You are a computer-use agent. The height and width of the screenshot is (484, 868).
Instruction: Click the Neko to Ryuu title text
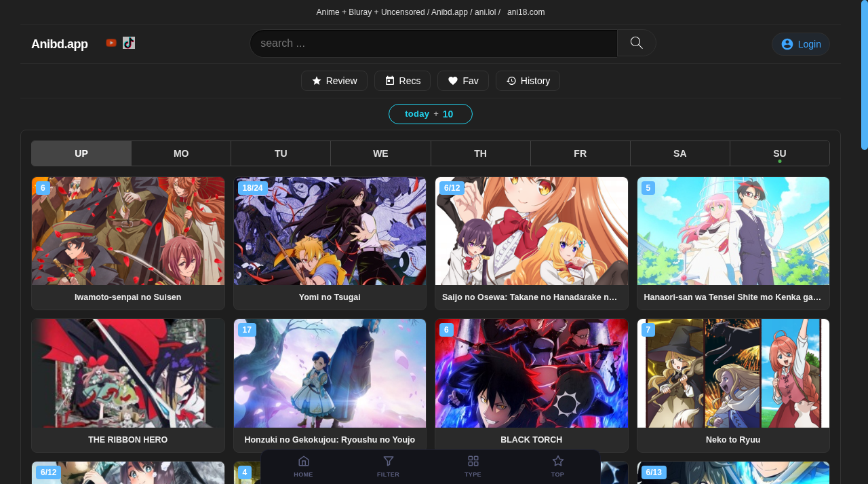733,440
